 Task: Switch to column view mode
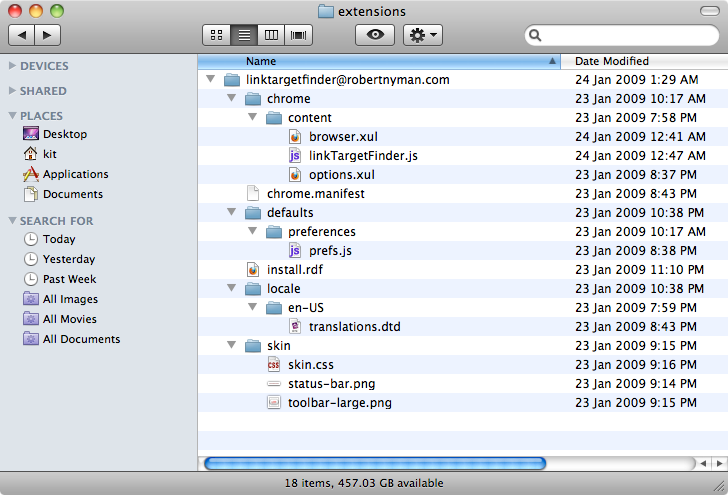click(269, 35)
